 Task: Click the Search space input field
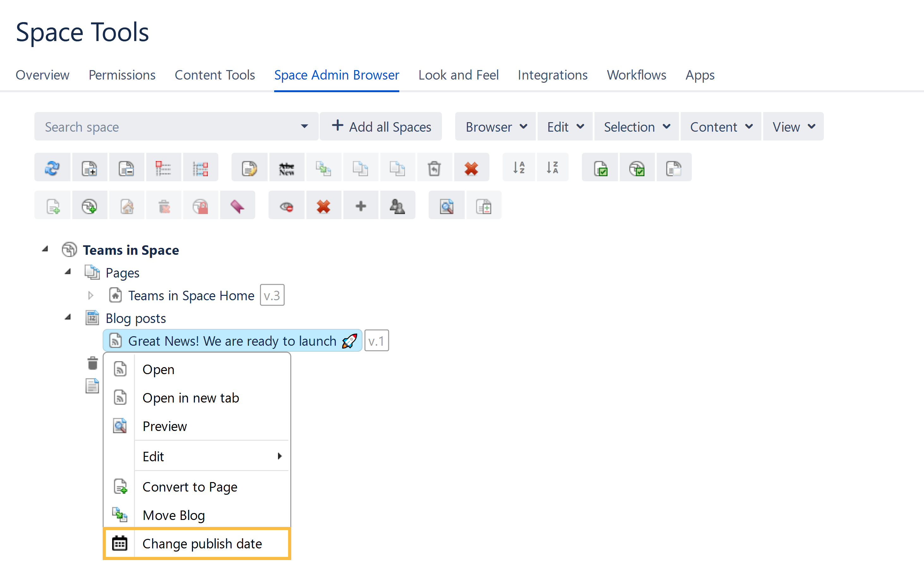(169, 127)
